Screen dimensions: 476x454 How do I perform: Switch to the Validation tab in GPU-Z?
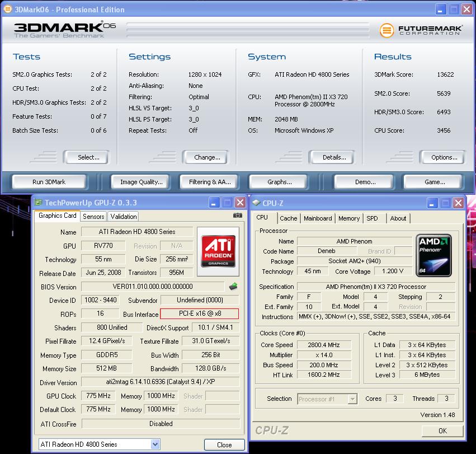(x=123, y=217)
